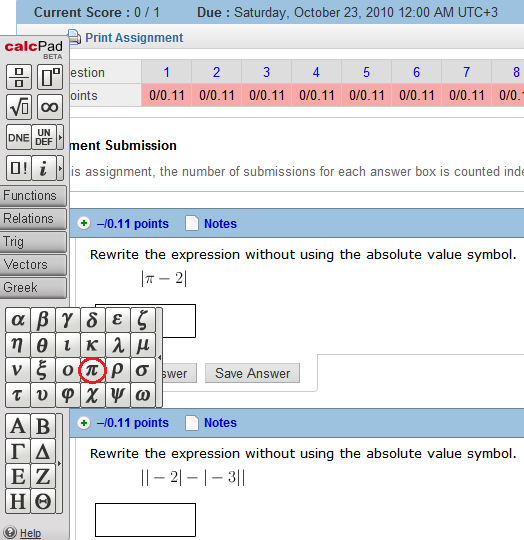This screenshot has height=540, width=524.
Task: Open the Functions section in calcPad
Action: (x=33, y=196)
